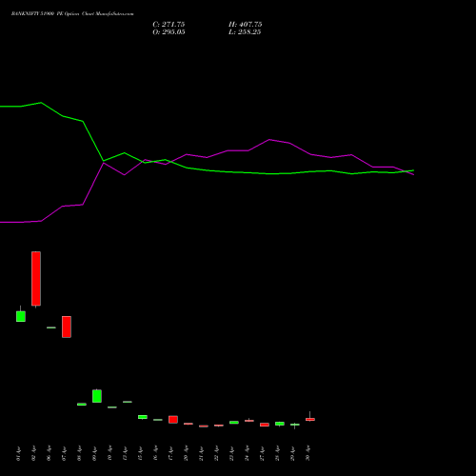Click the green candle on 01 Apr

tap(21, 316)
